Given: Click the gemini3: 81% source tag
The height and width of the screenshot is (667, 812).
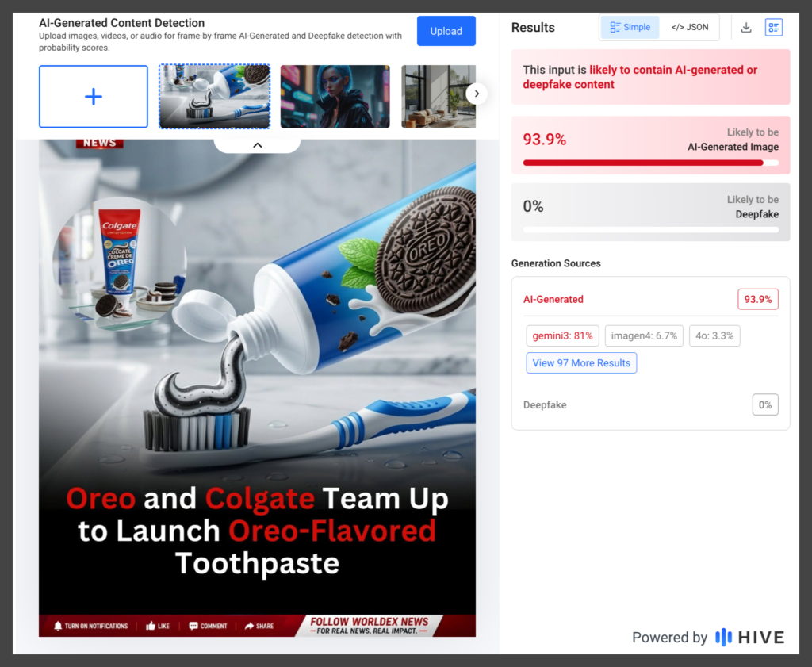Looking at the screenshot, I should pyautogui.click(x=562, y=335).
